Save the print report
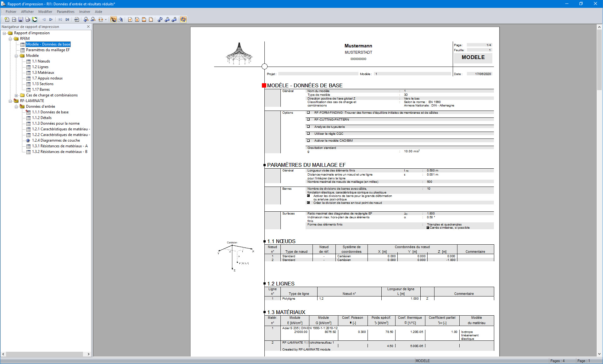This screenshot has width=603, height=364. (20, 19)
